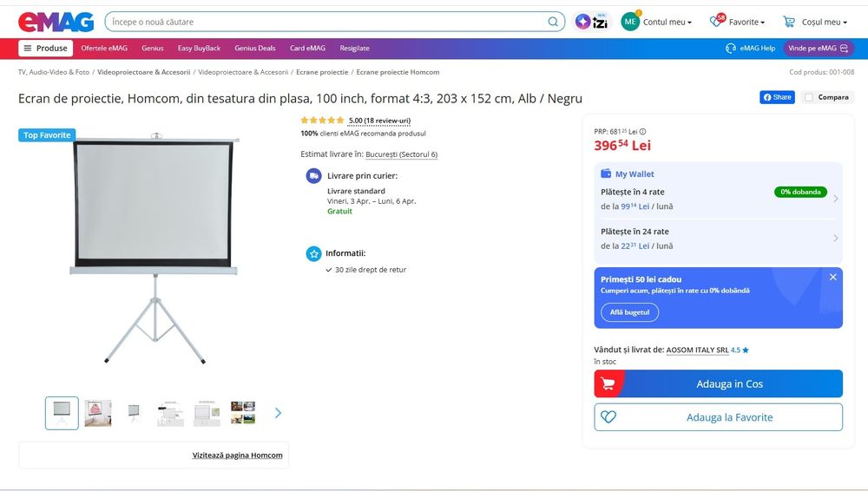The height and width of the screenshot is (491, 868).
Task: Click the main projection screen image
Action: 155,248
